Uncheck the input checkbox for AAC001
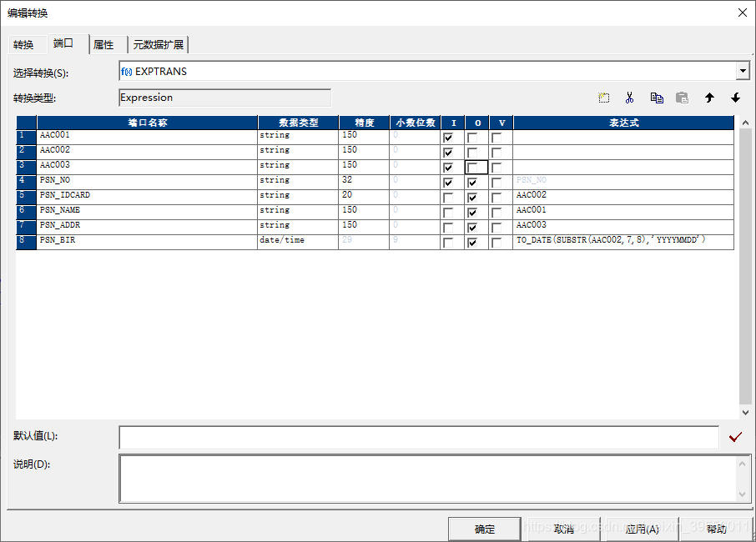This screenshot has width=756, height=542. pyautogui.click(x=448, y=138)
